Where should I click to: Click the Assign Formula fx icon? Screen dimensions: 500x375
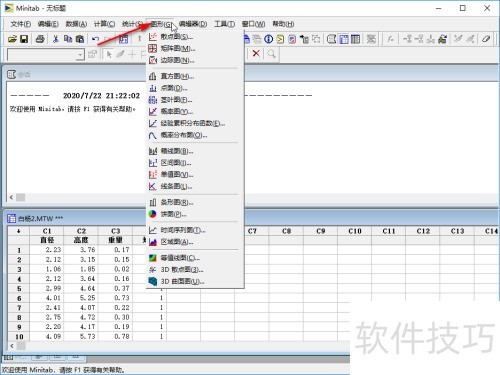390,39
